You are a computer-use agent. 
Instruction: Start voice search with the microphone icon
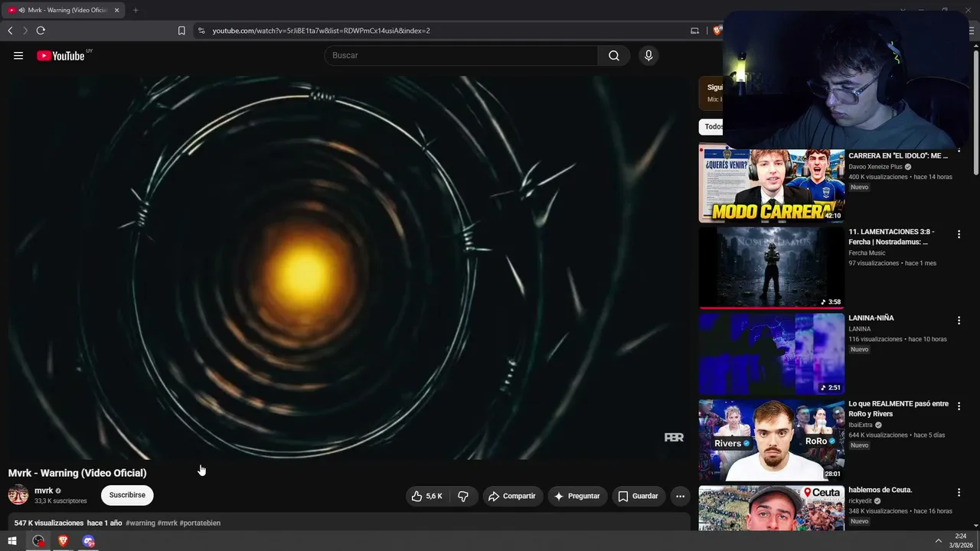click(648, 56)
